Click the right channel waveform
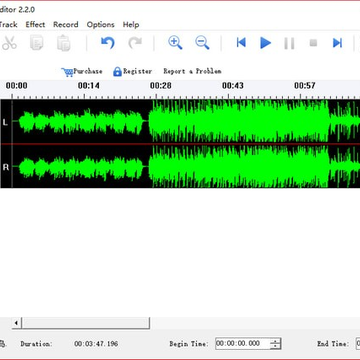The image size is (360, 360). pyautogui.click(x=187, y=166)
